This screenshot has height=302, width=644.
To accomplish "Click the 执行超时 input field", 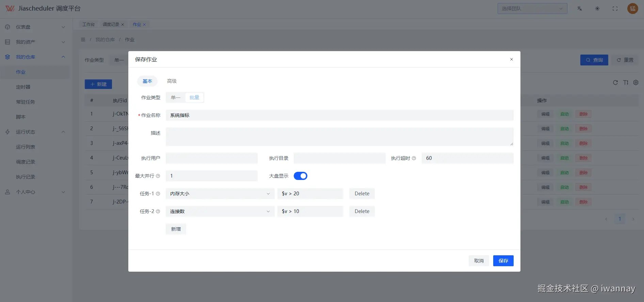I will [x=468, y=158].
